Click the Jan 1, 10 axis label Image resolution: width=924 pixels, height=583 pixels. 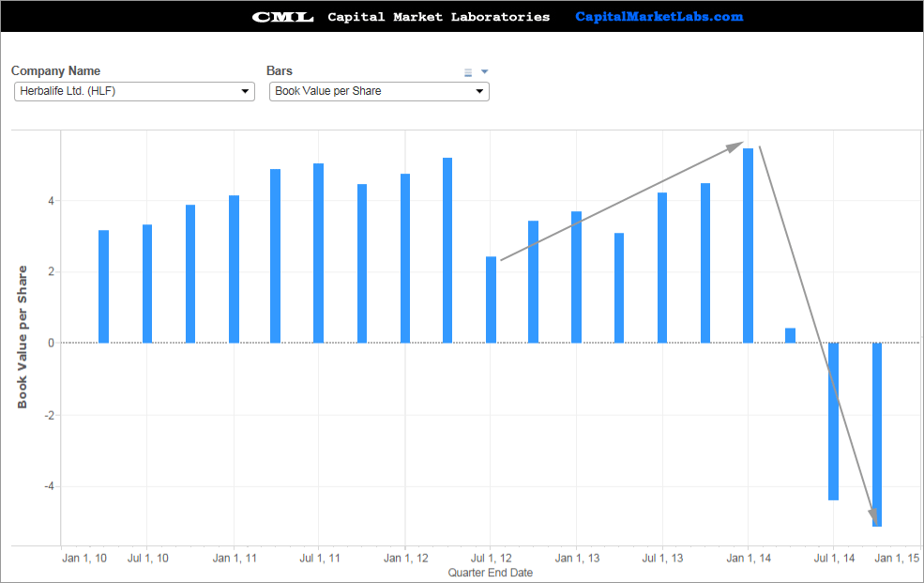coord(84,559)
